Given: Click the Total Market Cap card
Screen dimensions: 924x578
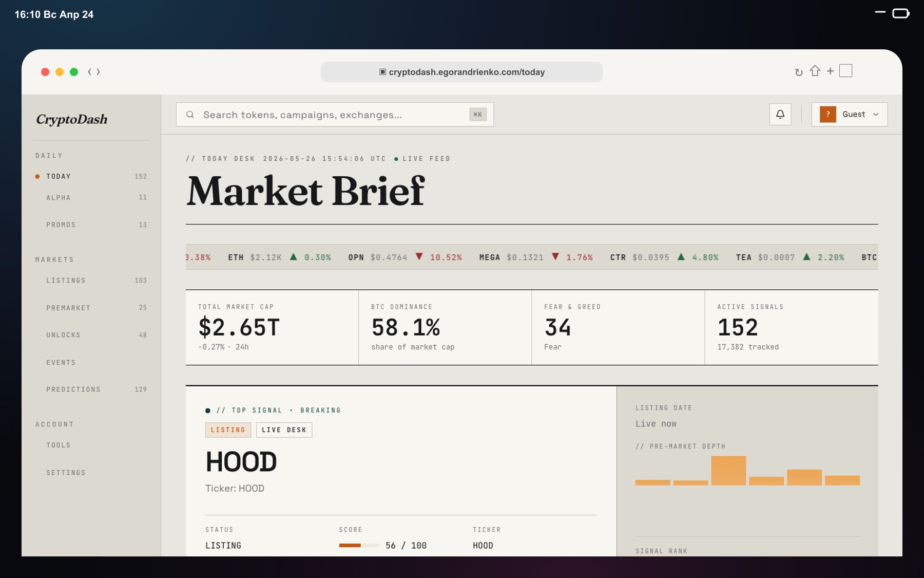Looking at the screenshot, I should [272, 328].
